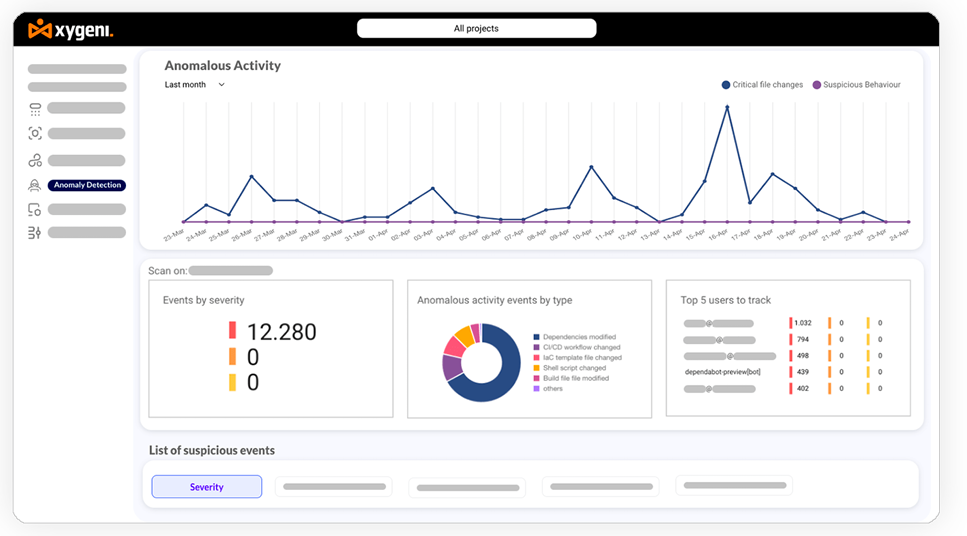Open the Anomaly Detection hooded figure icon
The image size is (967, 536).
click(35, 185)
